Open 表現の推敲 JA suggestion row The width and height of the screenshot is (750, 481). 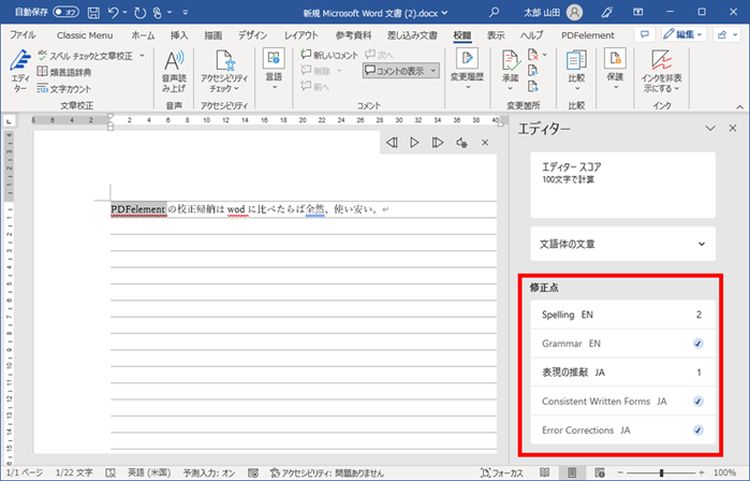click(623, 372)
